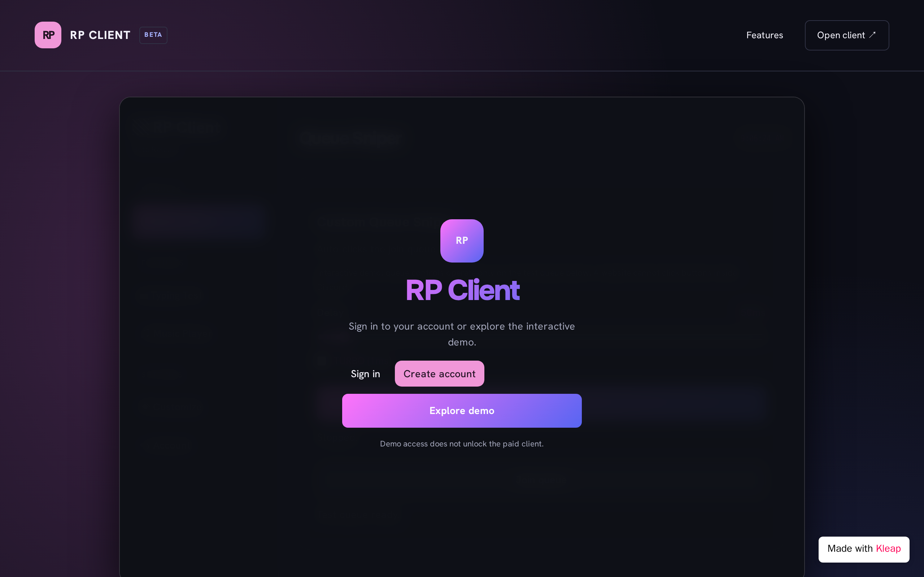Click the arrow icon beside Open client
924x577 pixels.
[x=872, y=35]
